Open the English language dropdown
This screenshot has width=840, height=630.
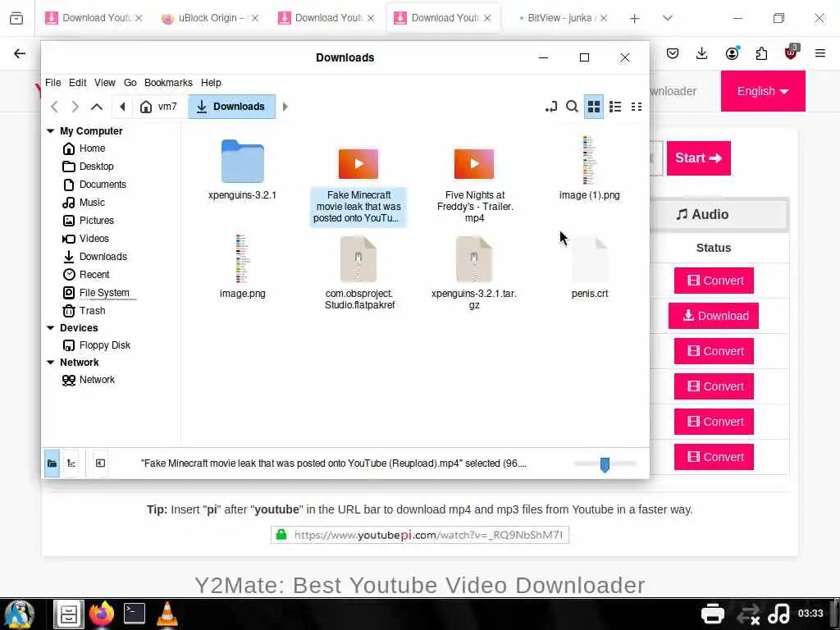coord(762,91)
